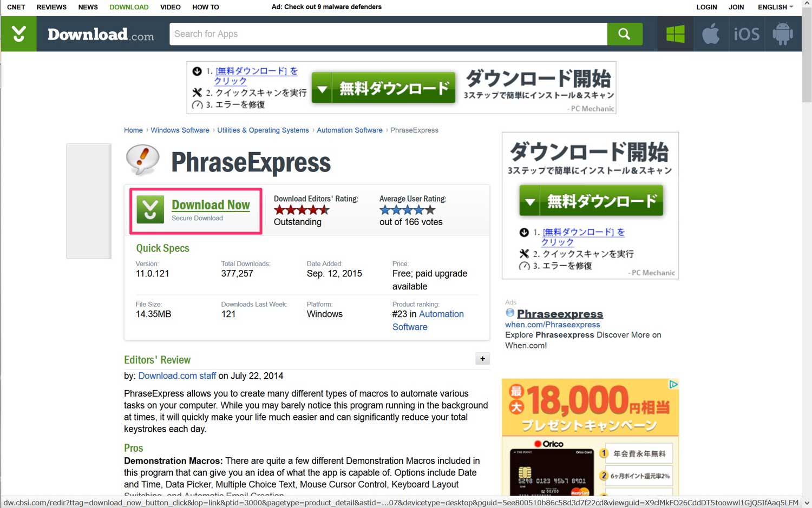This screenshot has width=812, height=508.
Task: Open the VIDEO menu item
Action: (x=171, y=7)
